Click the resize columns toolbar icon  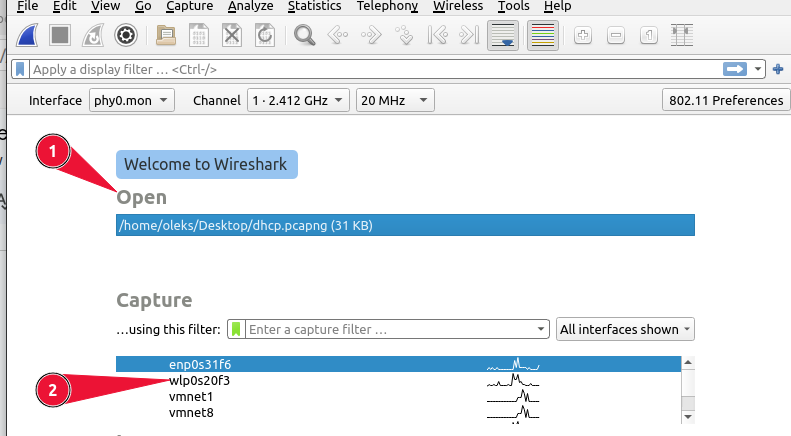pyautogui.click(x=683, y=37)
